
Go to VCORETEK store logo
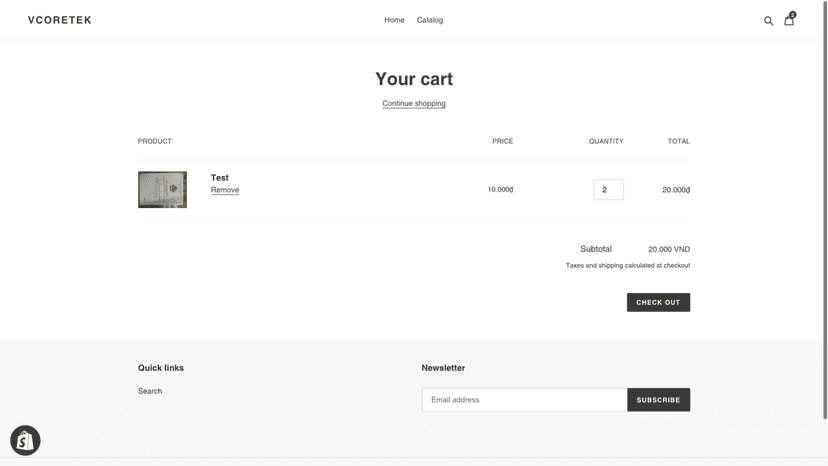[60, 20]
